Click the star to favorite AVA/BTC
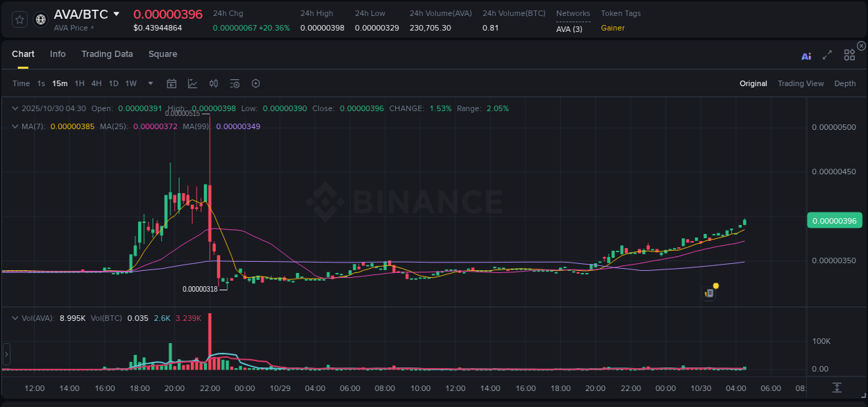This screenshot has width=868, height=407. (19, 19)
